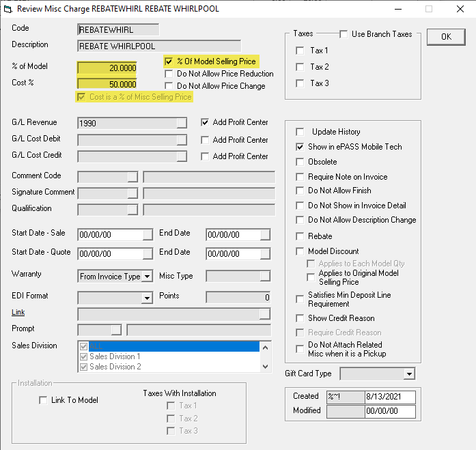Enable Add Profit Center for G/L Cost Debit
Screen dimensions: 476x450
(205, 140)
